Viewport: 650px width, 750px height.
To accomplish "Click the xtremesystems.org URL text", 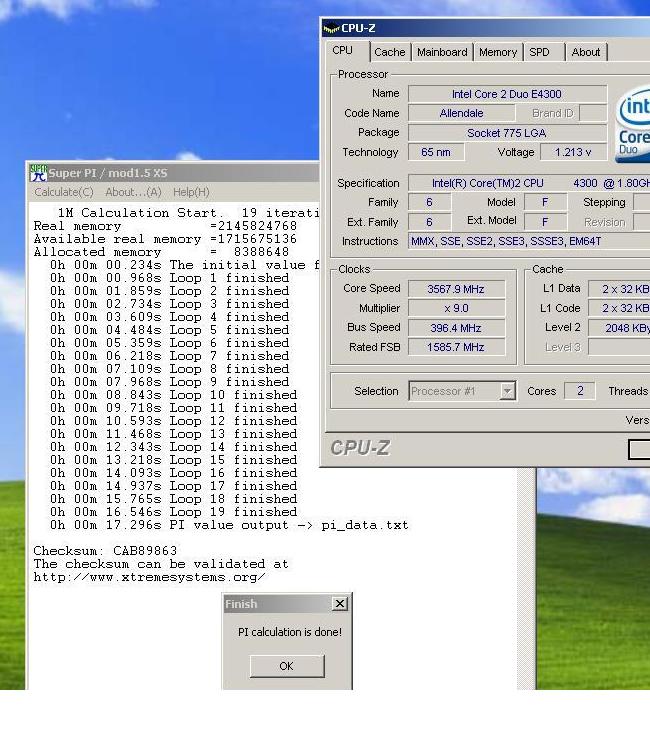I will pyautogui.click(x=150, y=577).
